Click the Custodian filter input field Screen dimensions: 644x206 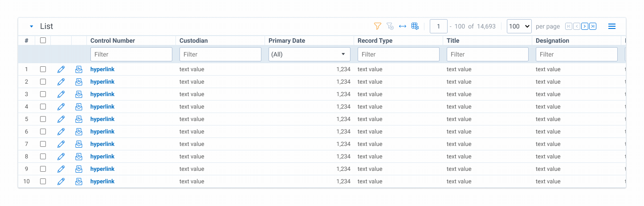[x=220, y=54]
